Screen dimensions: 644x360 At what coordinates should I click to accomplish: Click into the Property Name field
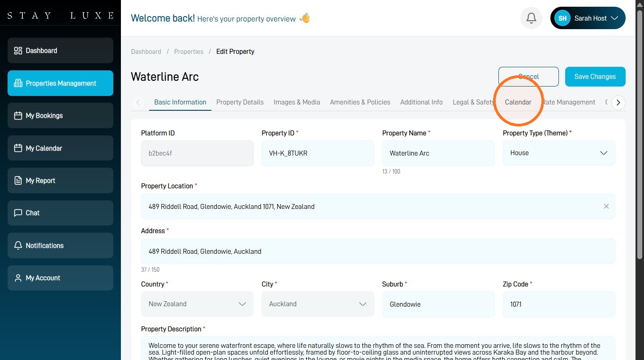click(438, 153)
